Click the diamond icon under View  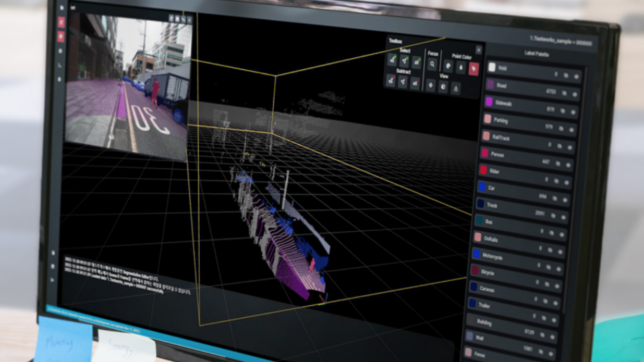point(430,85)
